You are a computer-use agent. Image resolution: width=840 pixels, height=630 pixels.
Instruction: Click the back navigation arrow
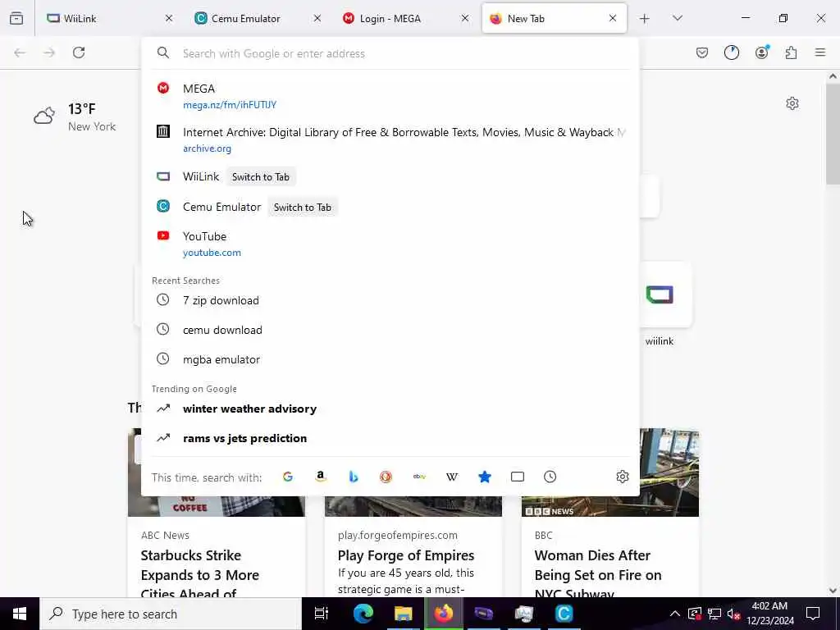[x=20, y=52]
